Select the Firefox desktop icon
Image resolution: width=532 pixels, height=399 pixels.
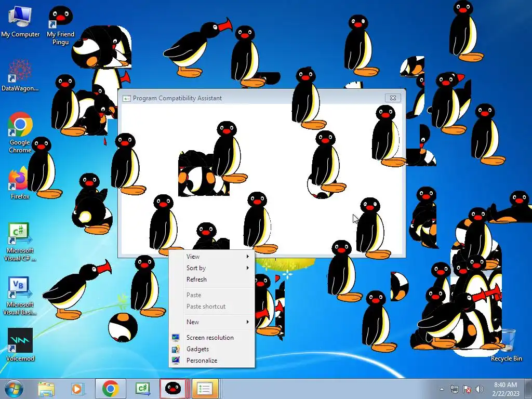tap(20, 183)
